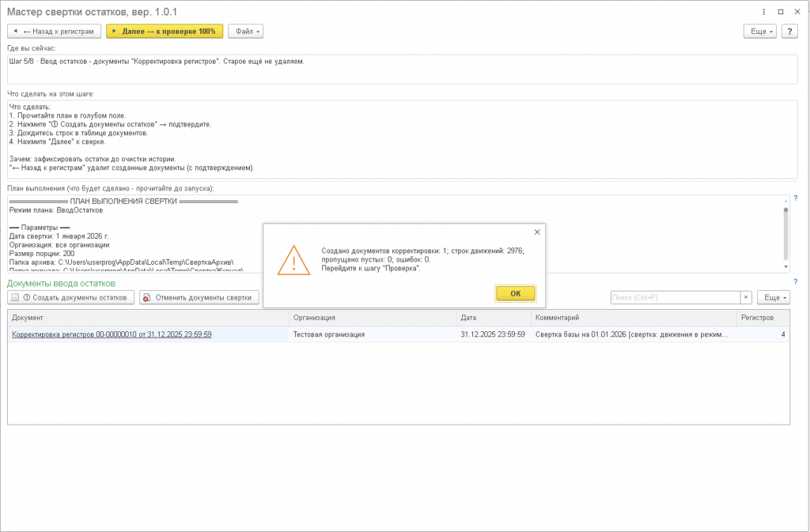Expand the top Еще menu
810x532 pixels.
[760, 32]
